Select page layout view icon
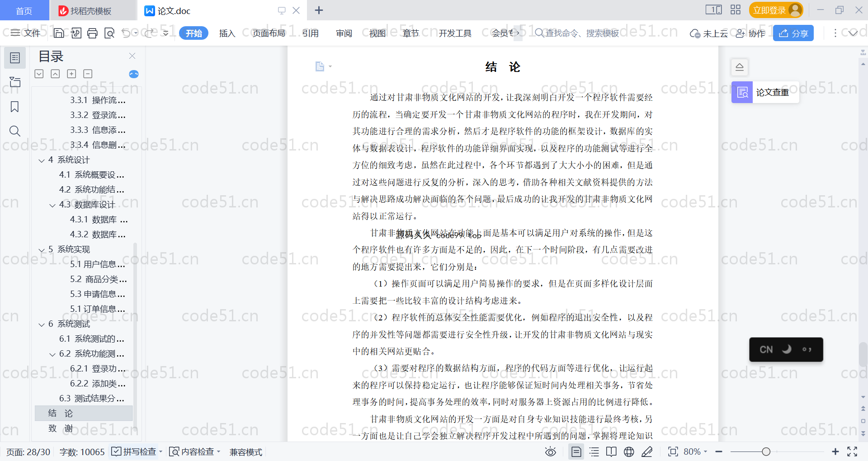This screenshot has height=461, width=868. tap(576, 452)
